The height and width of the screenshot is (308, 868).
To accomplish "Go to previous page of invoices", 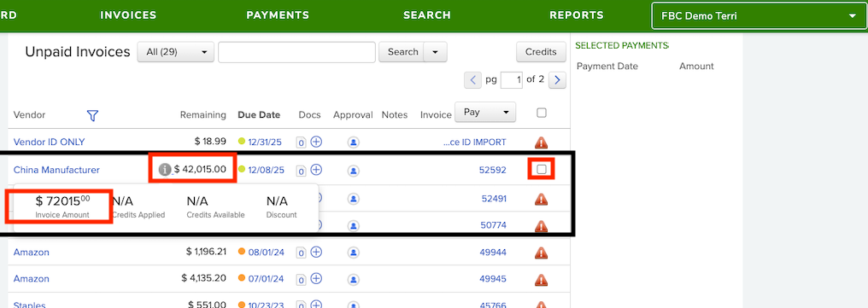I will click(x=472, y=79).
